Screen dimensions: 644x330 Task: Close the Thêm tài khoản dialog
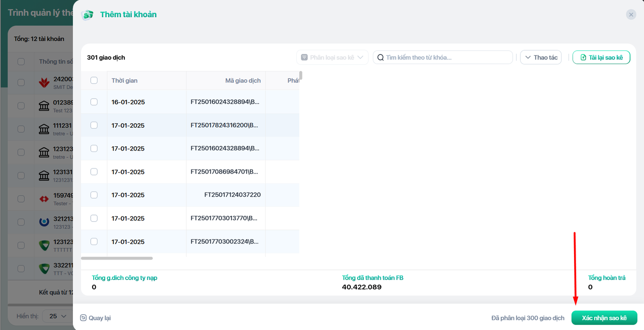[x=631, y=15]
